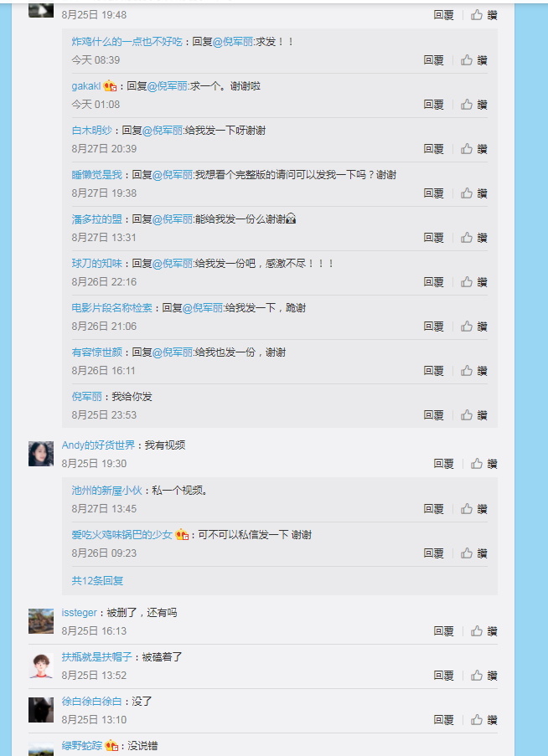Reply to 潘多拉的盟's comment
Screen dimensions: 548x756
click(x=433, y=238)
